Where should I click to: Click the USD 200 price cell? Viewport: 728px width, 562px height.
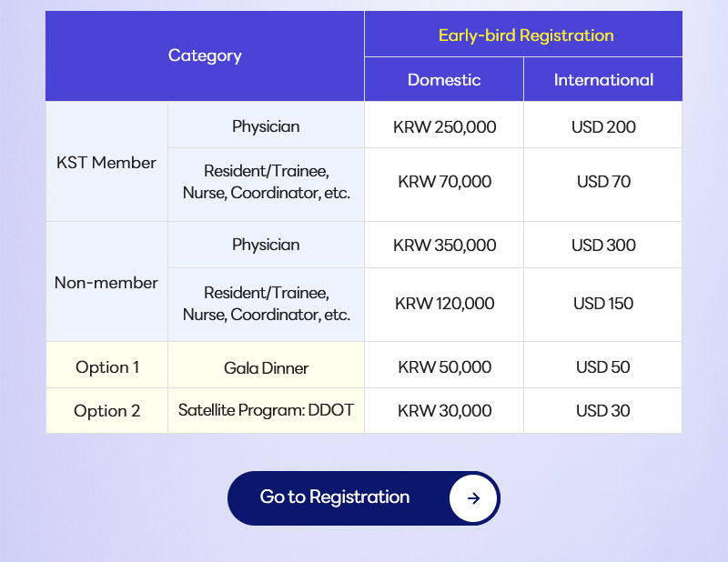[x=603, y=127]
